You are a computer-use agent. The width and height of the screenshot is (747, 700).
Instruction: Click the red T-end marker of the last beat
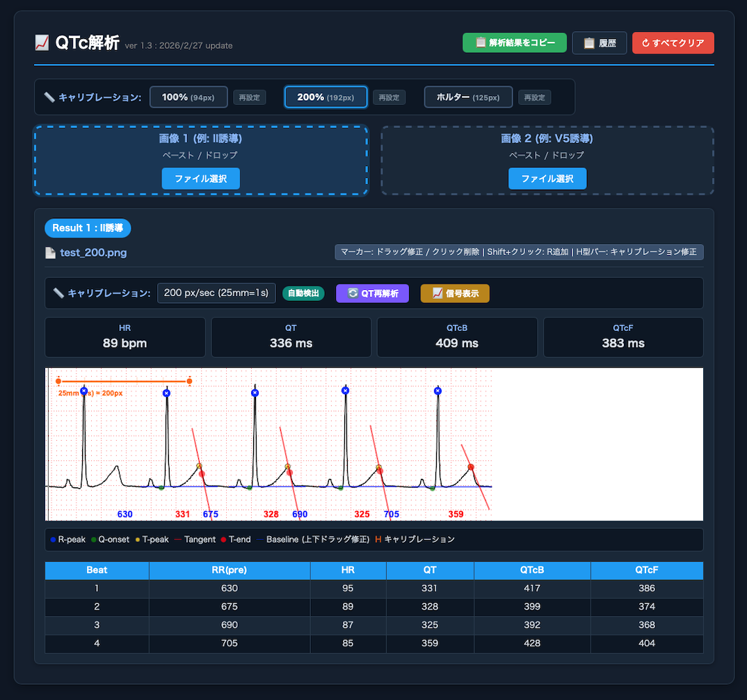pyautogui.click(x=471, y=467)
